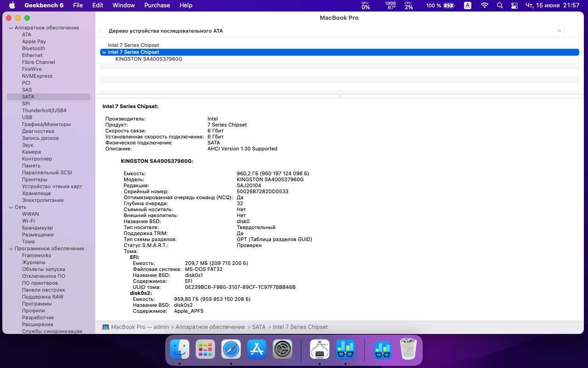The image size is (588, 368).
Task: Click the sort chevron in the device tree header
Action: (559, 31)
